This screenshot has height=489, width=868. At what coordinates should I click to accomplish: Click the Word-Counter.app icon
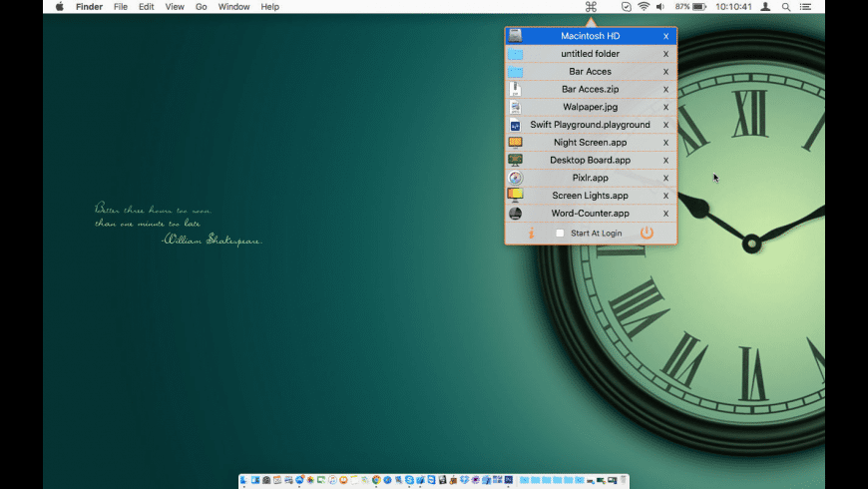coord(515,214)
